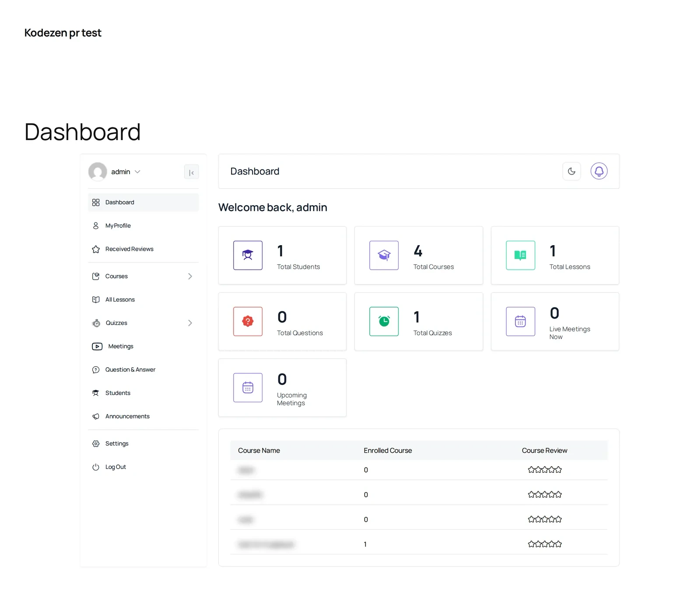Image resolution: width=700 pixels, height=608 pixels.
Task: Click the Announcements megaphone icon
Action: [x=96, y=416]
